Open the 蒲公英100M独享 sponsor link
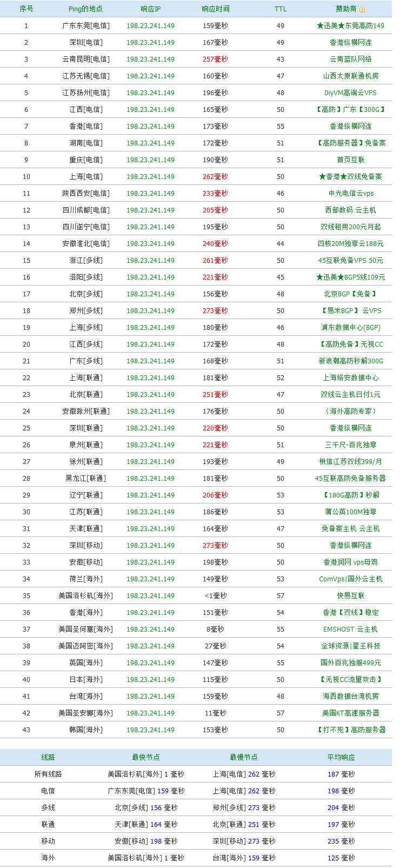The height and width of the screenshot is (868, 400). (350, 512)
